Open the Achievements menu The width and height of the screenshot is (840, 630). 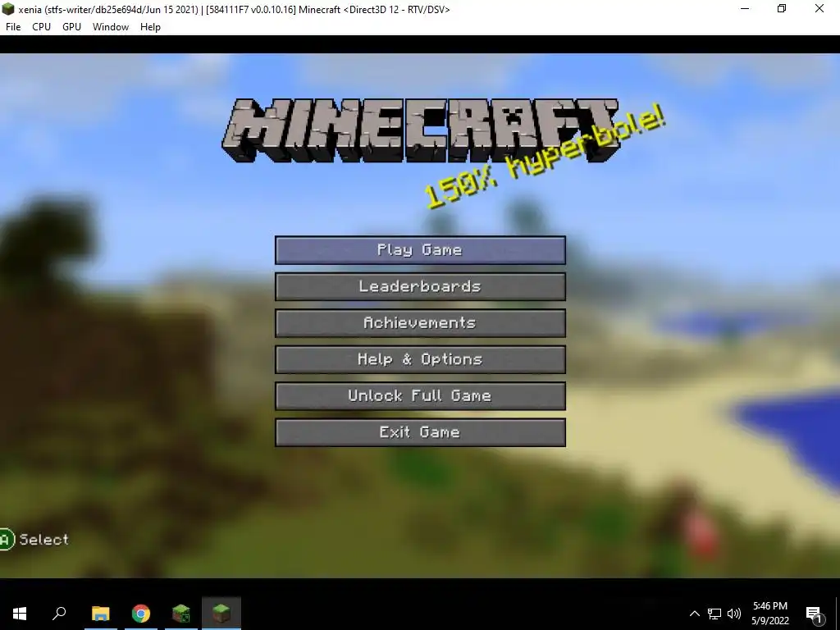point(420,323)
